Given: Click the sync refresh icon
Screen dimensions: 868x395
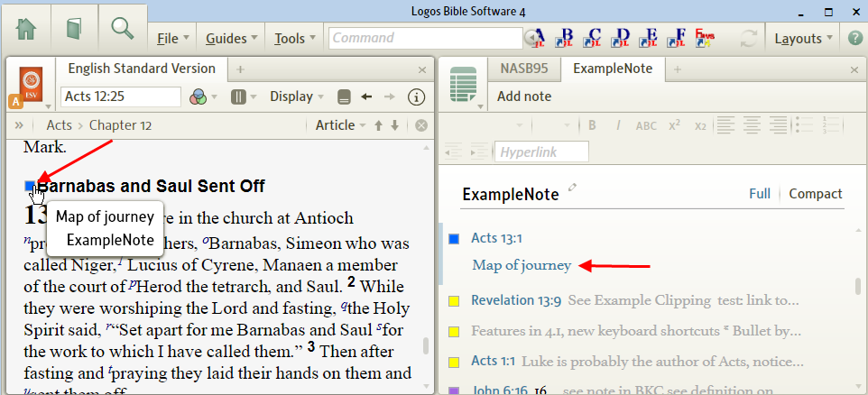Looking at the screenshot, I should [x=749, y=39].
